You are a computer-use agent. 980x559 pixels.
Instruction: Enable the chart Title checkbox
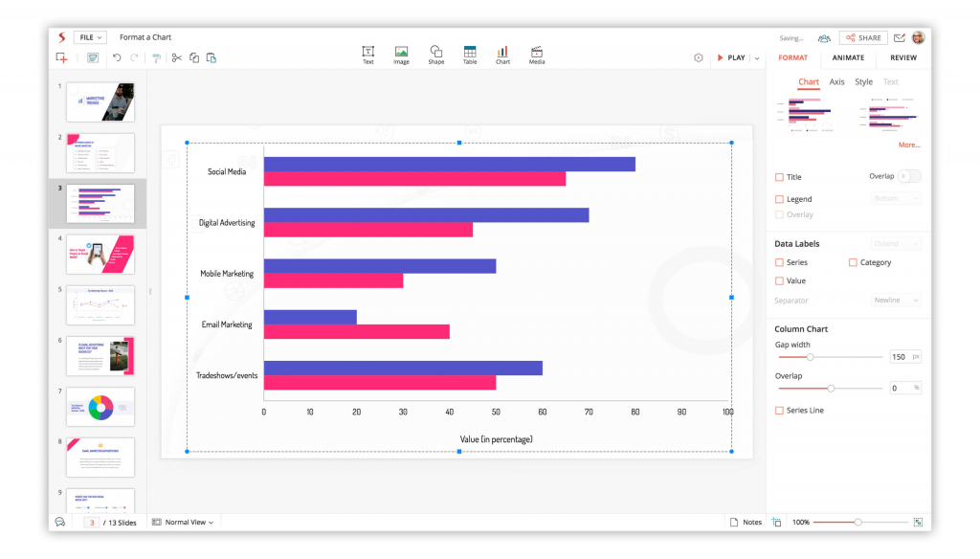click(779, 177)
